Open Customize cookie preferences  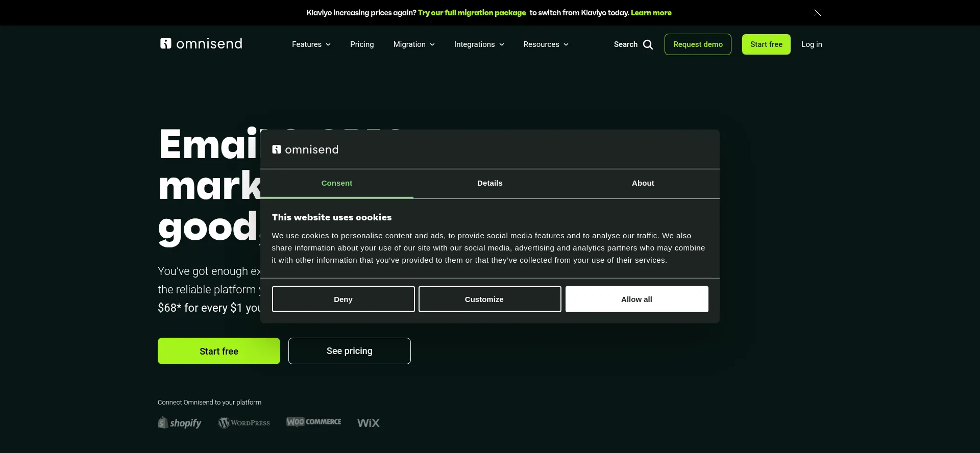[x=489, y=299]
